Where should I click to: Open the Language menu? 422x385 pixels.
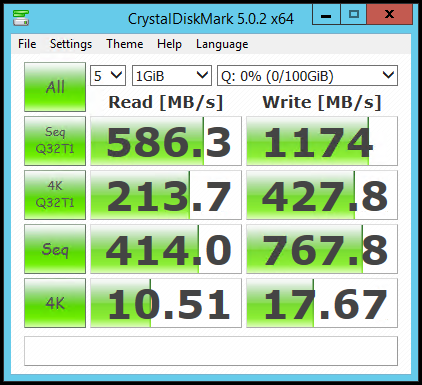(x=222, y=44)
